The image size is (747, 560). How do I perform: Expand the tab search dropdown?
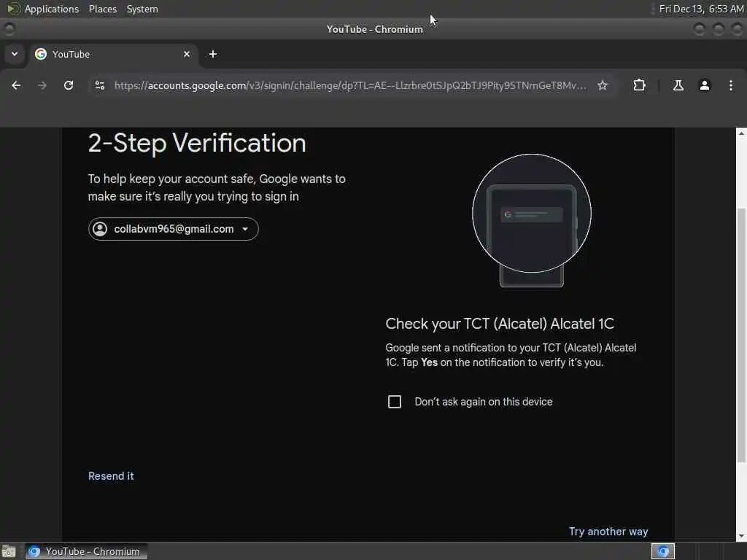pos(15,54)
